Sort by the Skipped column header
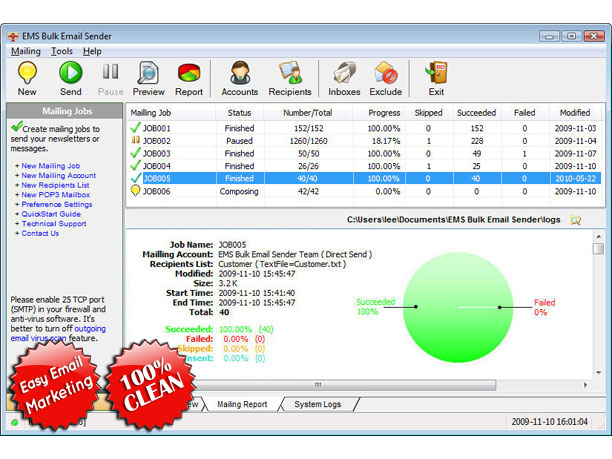612x459 pixels. (429, 113)
